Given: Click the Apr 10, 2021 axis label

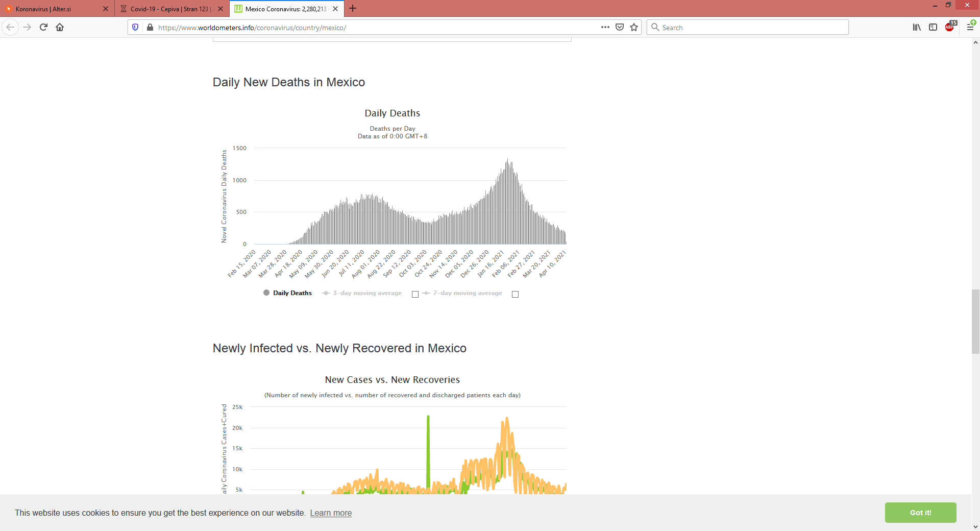Looking at the screenshot, I should tap(552, 264).
